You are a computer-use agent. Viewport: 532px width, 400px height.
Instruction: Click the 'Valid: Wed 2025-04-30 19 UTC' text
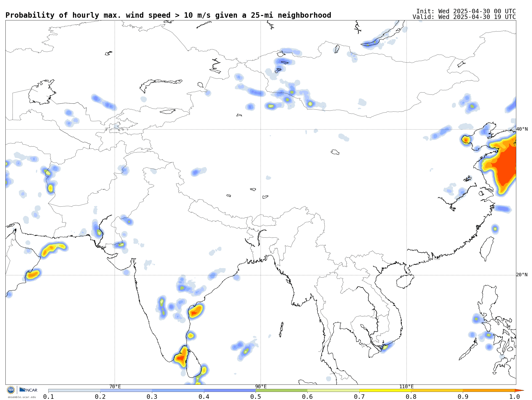(x=464, y=17)
